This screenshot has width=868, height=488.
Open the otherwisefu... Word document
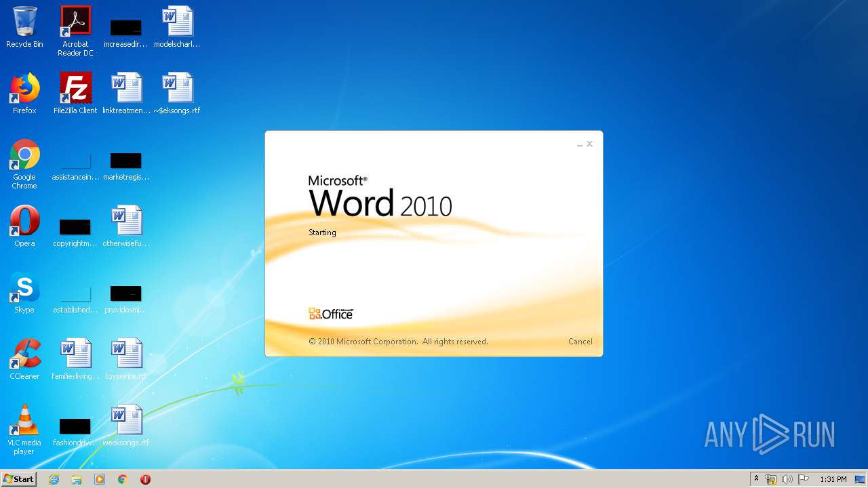126,226
